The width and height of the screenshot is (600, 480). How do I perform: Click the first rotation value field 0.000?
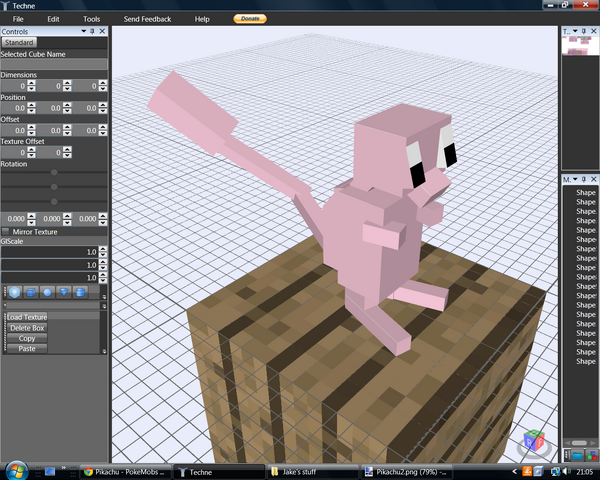tap(15, 219)
